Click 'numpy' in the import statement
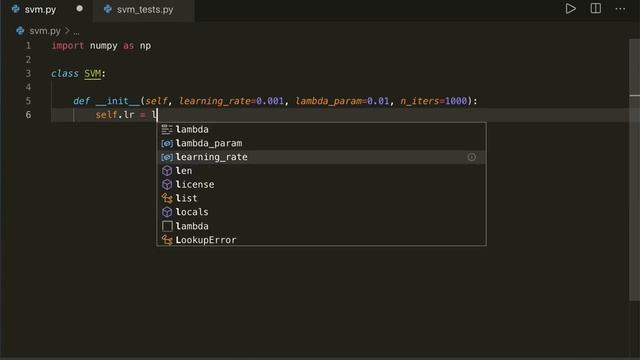 tap(104, 46)
